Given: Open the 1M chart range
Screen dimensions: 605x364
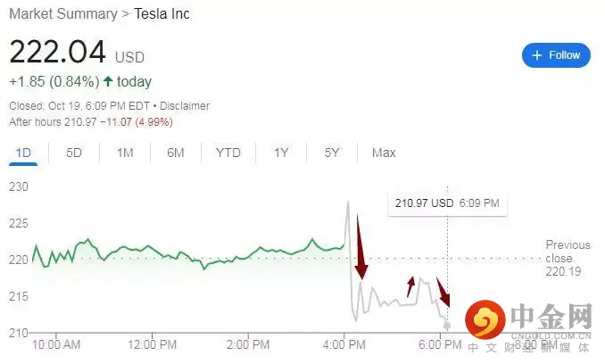Looking at the screenshot, I should click(125, 153).
